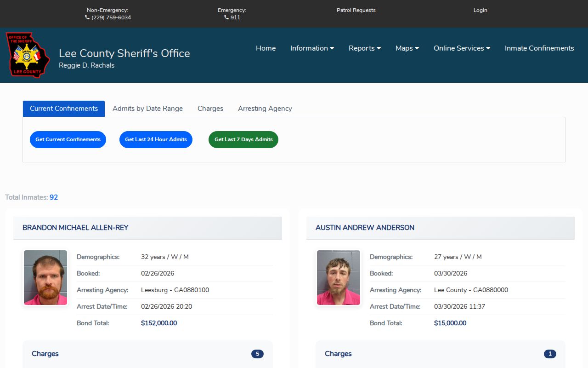Click arrest time 02/26/2026 20:20
Viewport: 588px width, 368px height.
(x=166, y=306)
